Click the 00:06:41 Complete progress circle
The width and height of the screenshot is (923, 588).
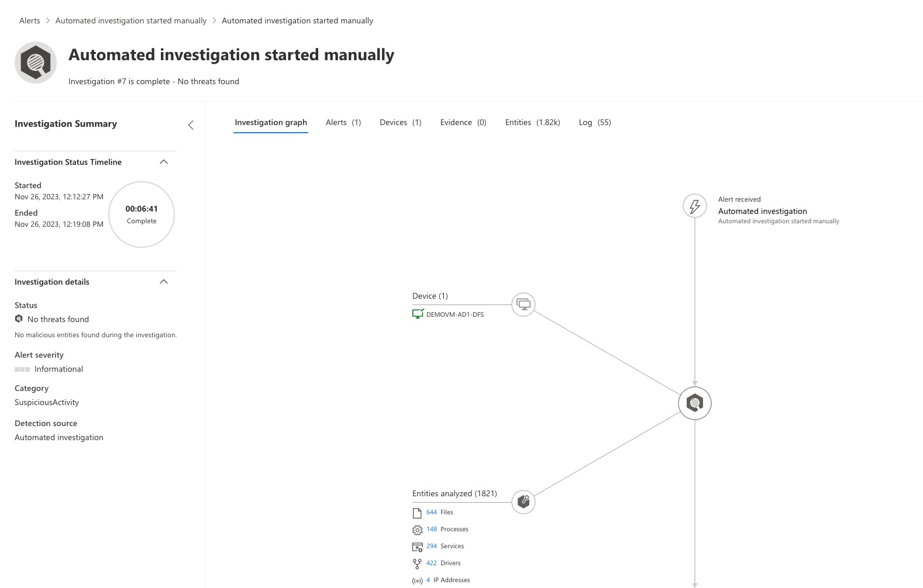[x=141, y=215]
